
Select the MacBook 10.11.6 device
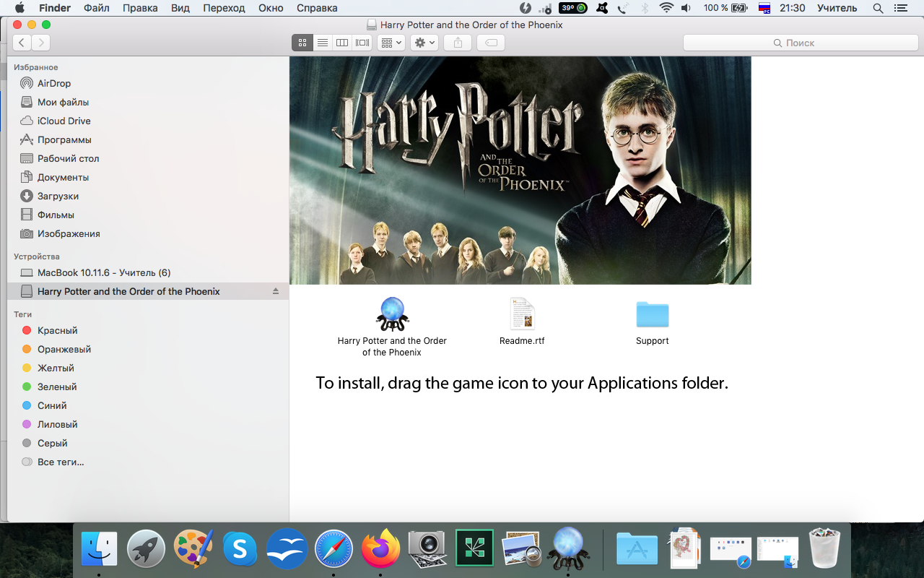pos(104,272)
